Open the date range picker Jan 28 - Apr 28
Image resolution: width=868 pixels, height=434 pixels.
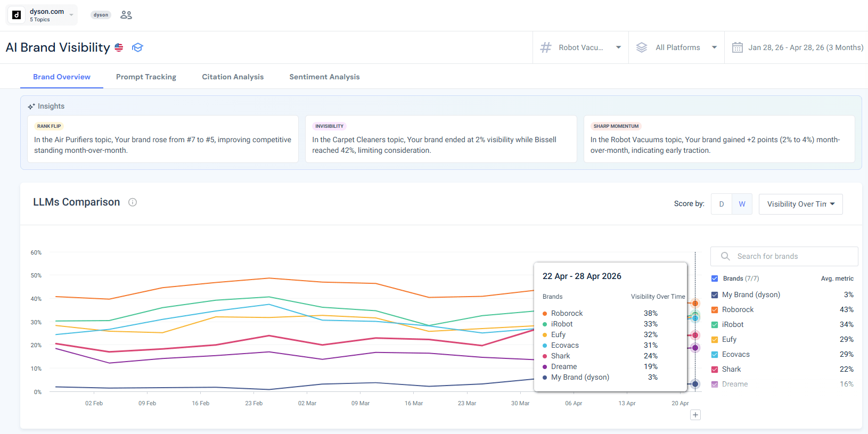pyautogui.click(x=797, y=47)
